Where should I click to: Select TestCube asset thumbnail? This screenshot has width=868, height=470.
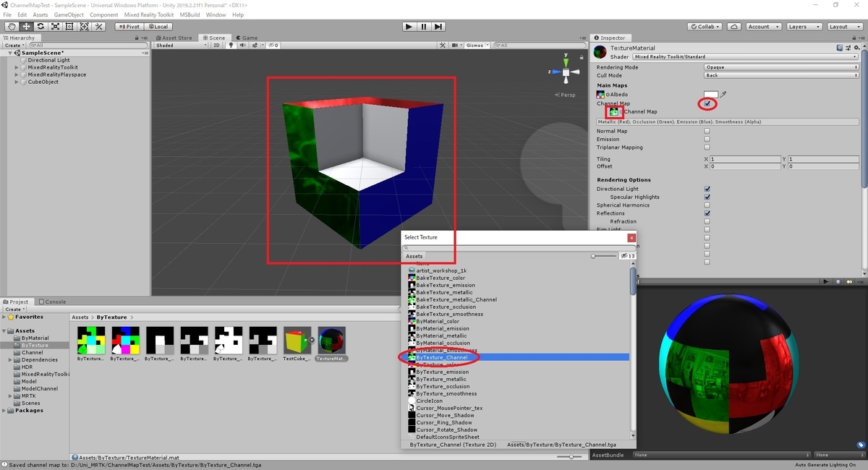(297, 340)
